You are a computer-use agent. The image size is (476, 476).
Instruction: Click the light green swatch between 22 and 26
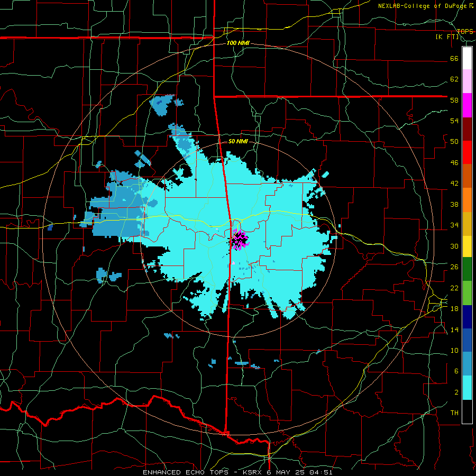tap(467, 293)
